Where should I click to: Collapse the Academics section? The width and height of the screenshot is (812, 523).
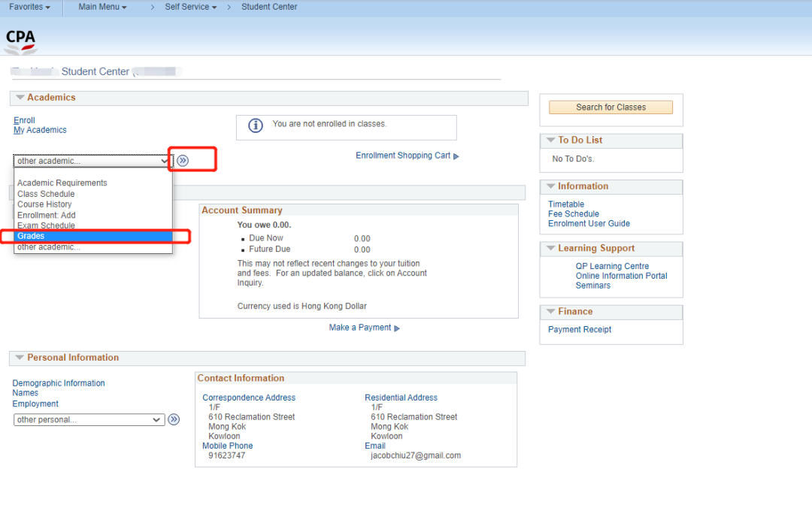click(20, 98)
